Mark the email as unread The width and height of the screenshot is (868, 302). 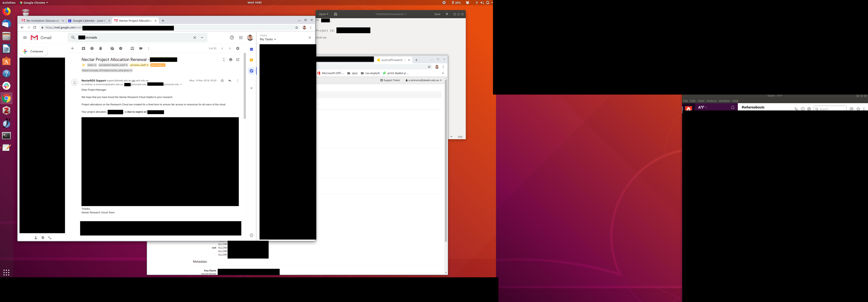coord(112,48)
